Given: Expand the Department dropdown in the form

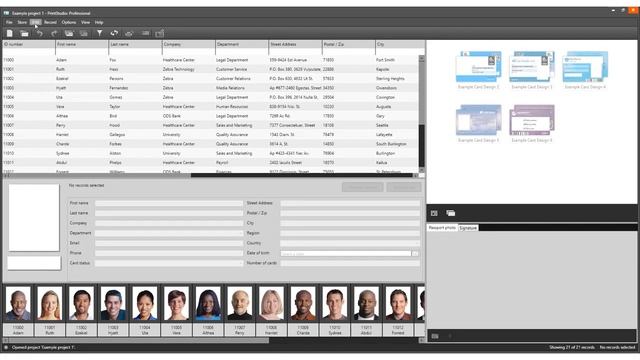Looking at the screenshot, I should coord(240,233).
